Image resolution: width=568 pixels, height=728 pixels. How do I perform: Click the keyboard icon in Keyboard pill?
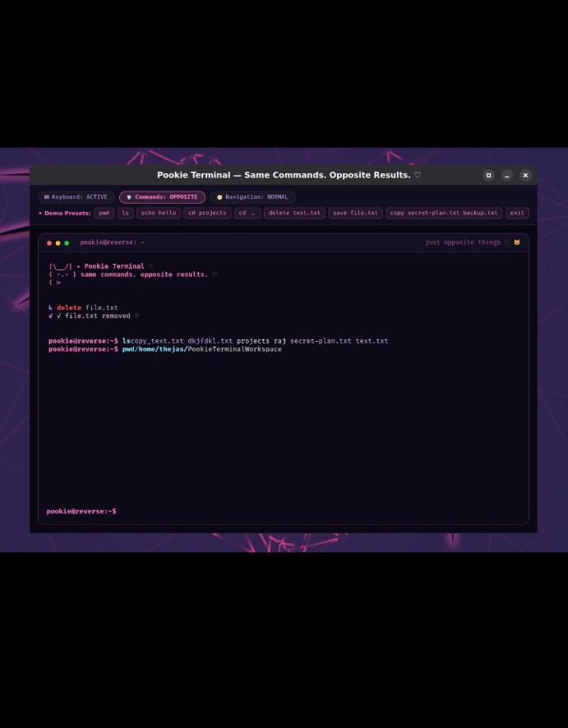[x=47, y=197]
